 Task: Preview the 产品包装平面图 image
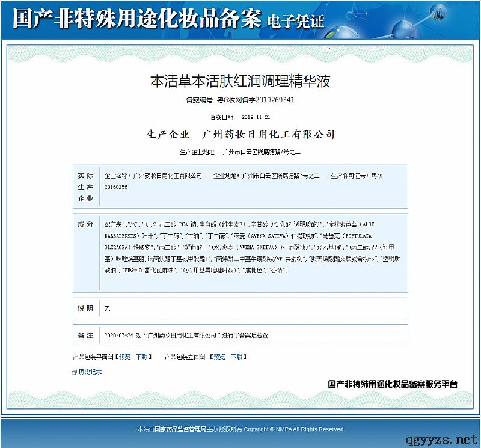click(124, 357)
